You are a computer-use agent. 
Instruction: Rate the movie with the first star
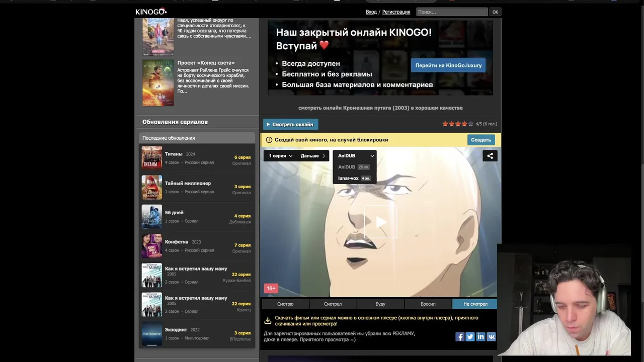pos(445,124)
